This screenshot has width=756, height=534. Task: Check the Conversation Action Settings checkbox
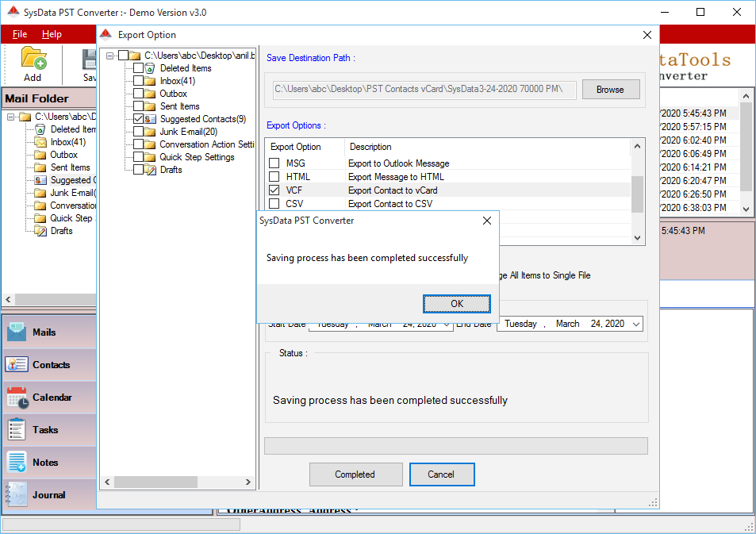point(138,144)
